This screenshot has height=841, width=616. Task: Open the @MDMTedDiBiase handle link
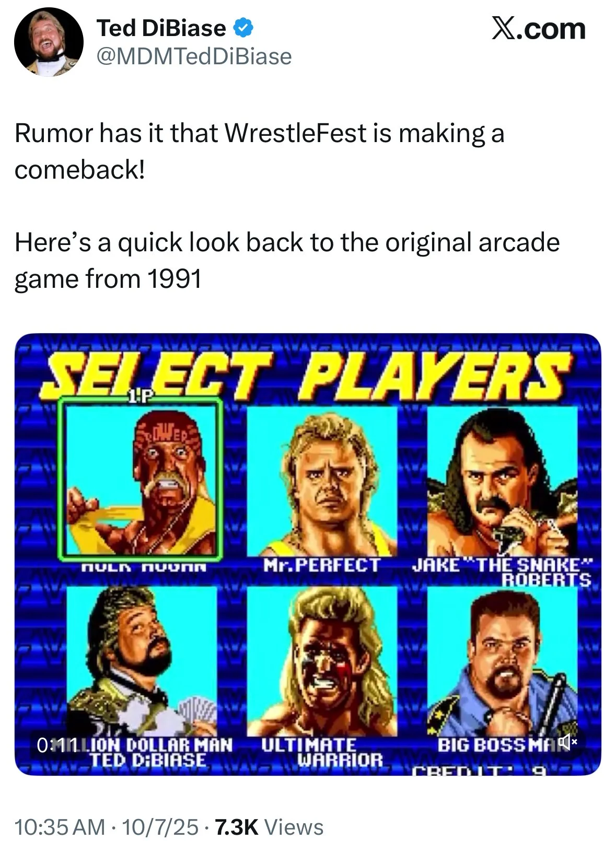click(x=194, y=56)
